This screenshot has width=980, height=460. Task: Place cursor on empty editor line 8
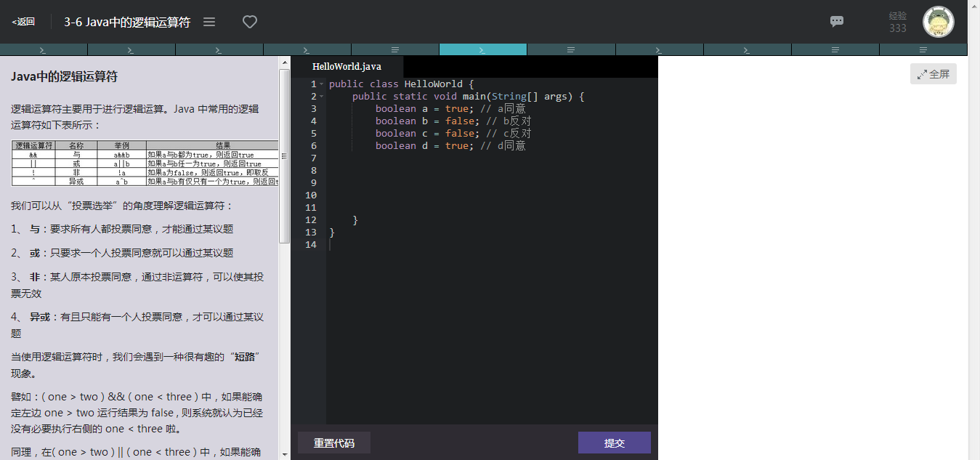pyautogui.click(x=492, y=171)
